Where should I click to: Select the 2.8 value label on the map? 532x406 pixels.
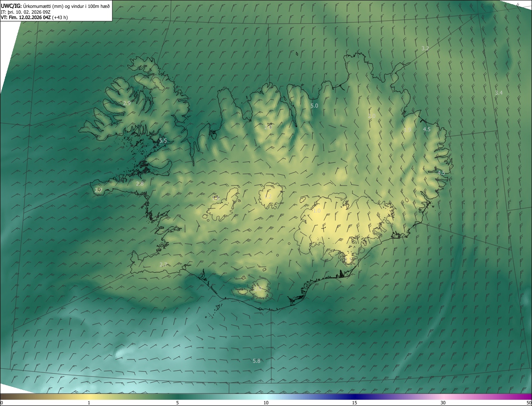pyautogui.click(x=140, y=183)
